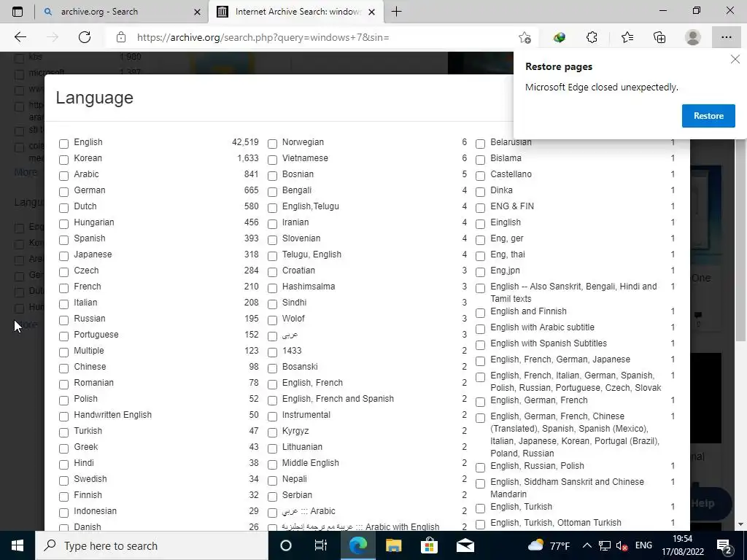Viewport: 747px width, 560px height.
Task: View site information lock icon
Action: (121, 37)
